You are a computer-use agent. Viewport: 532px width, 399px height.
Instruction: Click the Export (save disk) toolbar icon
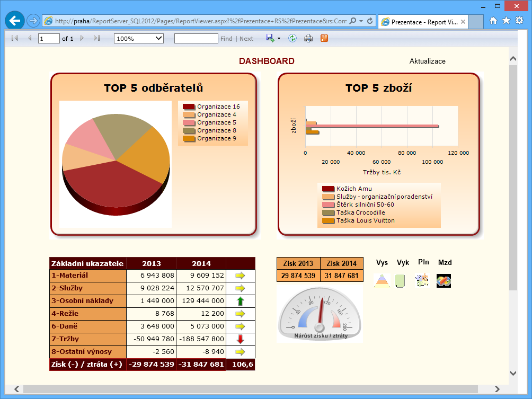click(x=270, y=38)
